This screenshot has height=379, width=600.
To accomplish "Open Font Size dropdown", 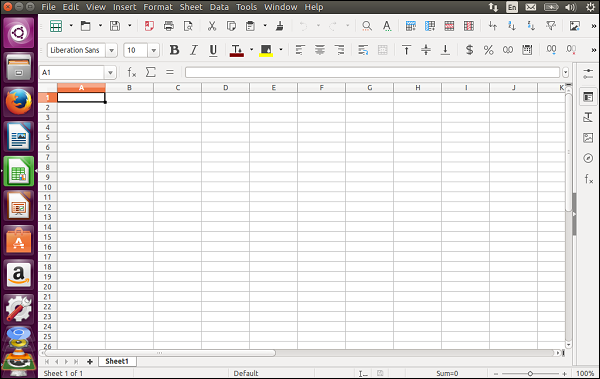I will pos(153,50).
